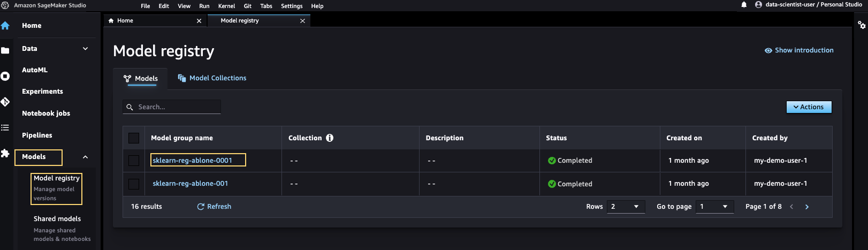This screenshot has width=868, height=250.
Task: Click the Completed checkmark for sklearn-reg-ablone-0001
Action: click(x=552, y=161)
